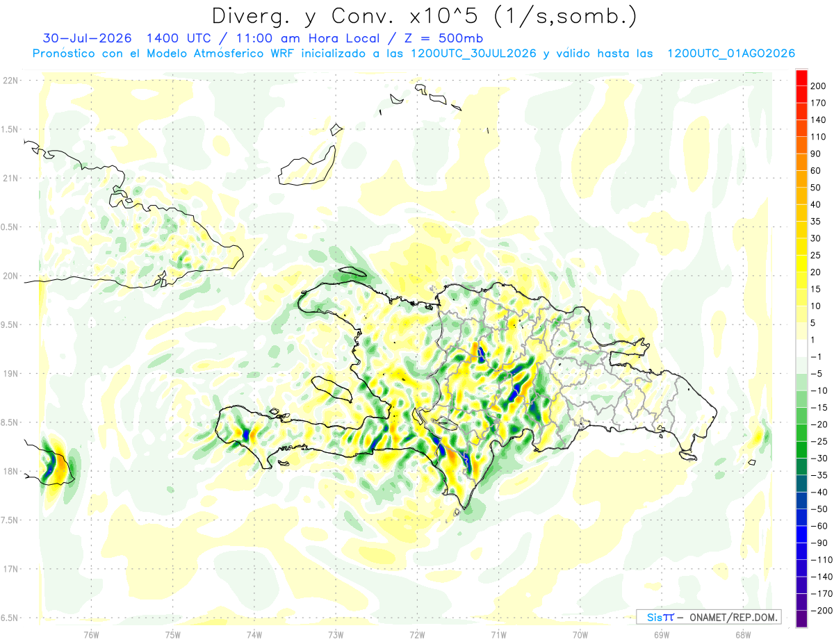The image size is (834, 644).
Task: Click the '70W' longitude label
Action: click(580, 634)
